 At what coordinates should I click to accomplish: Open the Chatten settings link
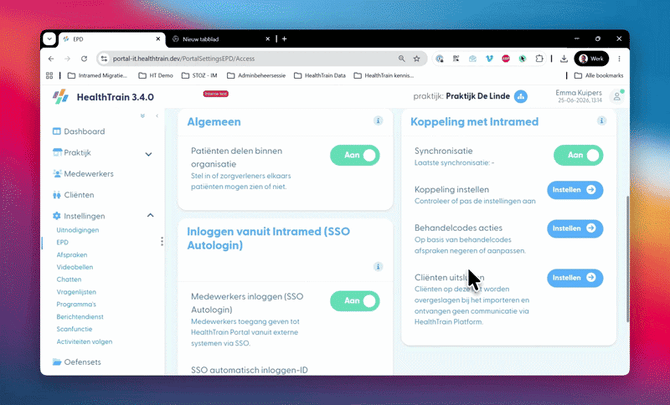(69, 279)
